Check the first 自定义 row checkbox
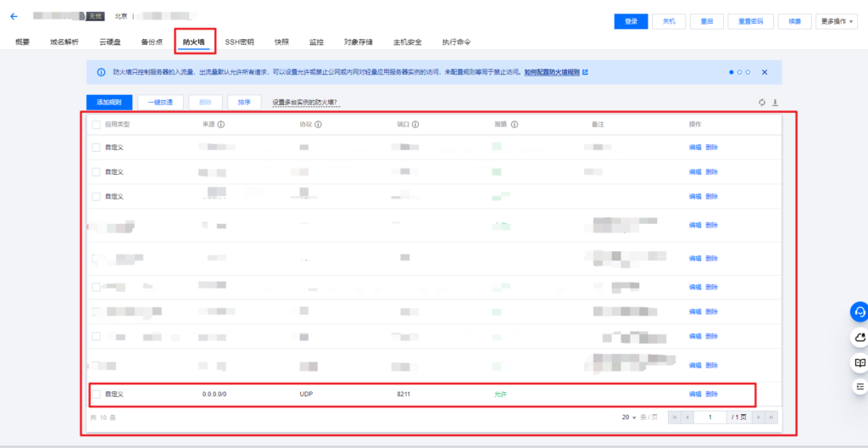This screenshot has width=868, height=448. click(x=96, y=148)
